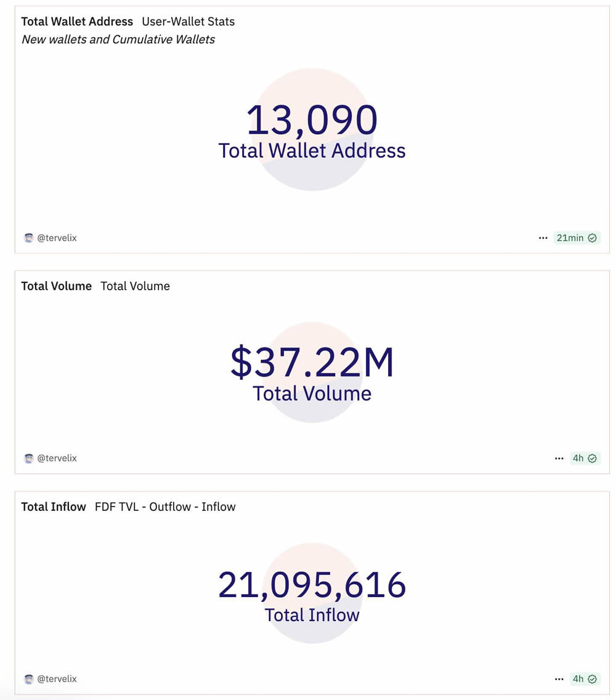Click the $37.22M total volume figure
The height and width of the screenshot is (700, 616).
point(312,362)
